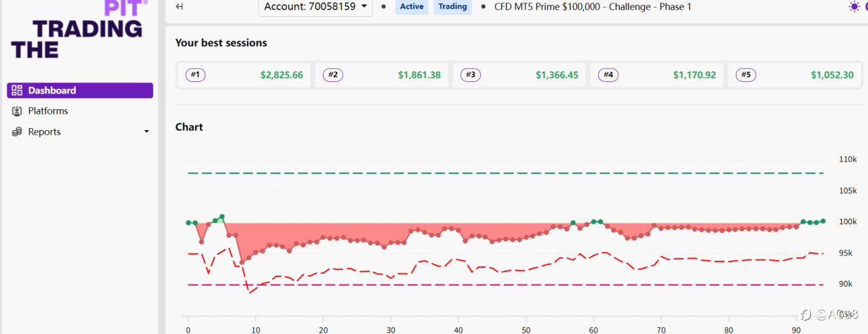Expand the Reports submenu arrow
The width and height of the screenshot is (868, 334).
(x=146, y=132)
